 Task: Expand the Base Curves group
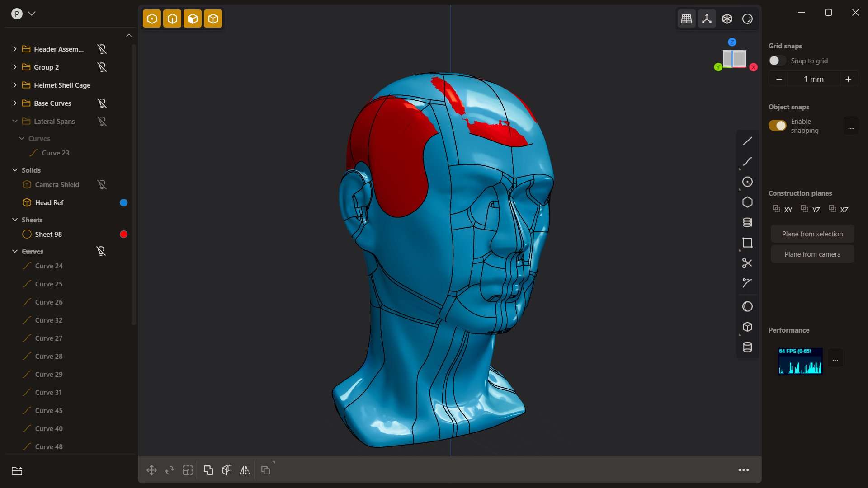14,103
